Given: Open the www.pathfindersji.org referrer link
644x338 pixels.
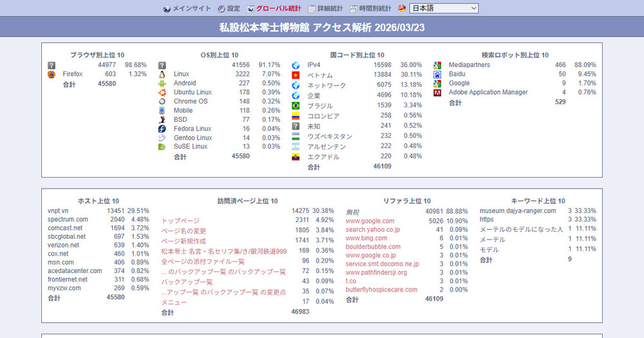Looking at the screenshot, I should 376,273.
